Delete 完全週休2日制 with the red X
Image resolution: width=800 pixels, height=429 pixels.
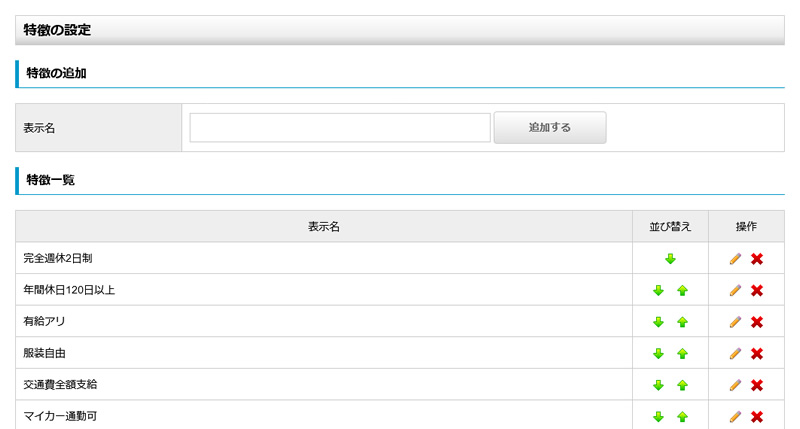(757, 259)
